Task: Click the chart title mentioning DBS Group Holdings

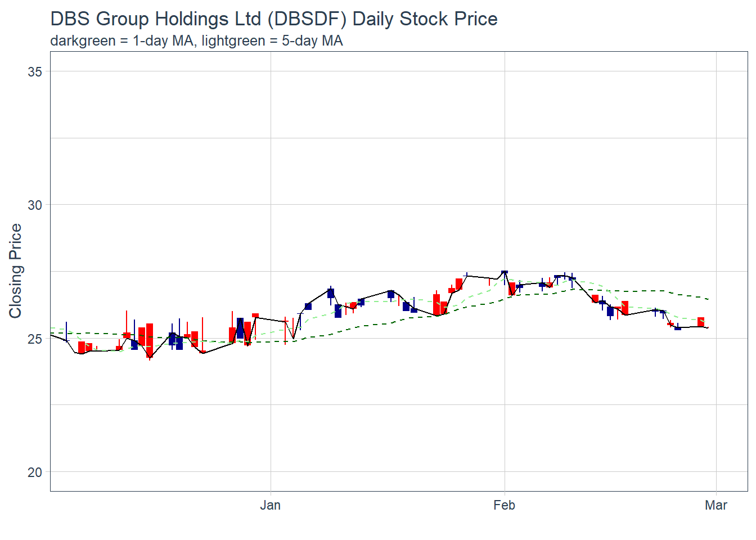Action: point(273,19)
